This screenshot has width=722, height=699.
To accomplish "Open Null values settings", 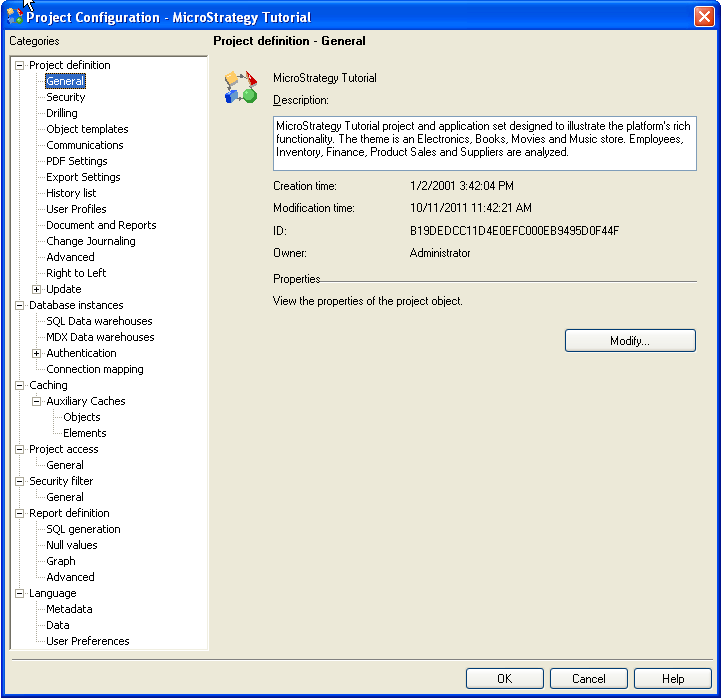I will click(x=72, y=545).
